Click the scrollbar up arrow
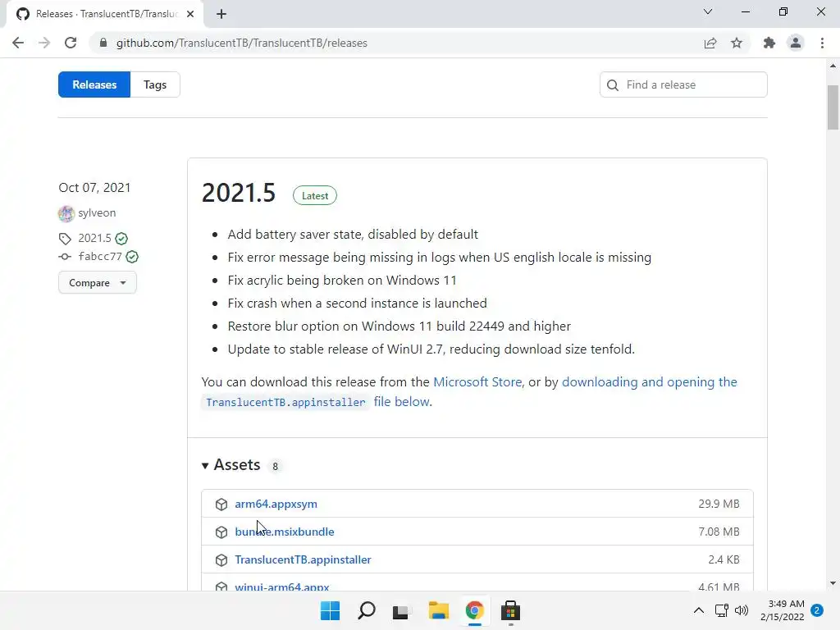The height and width of the screenshot is (630, 840). coord(833,66)
